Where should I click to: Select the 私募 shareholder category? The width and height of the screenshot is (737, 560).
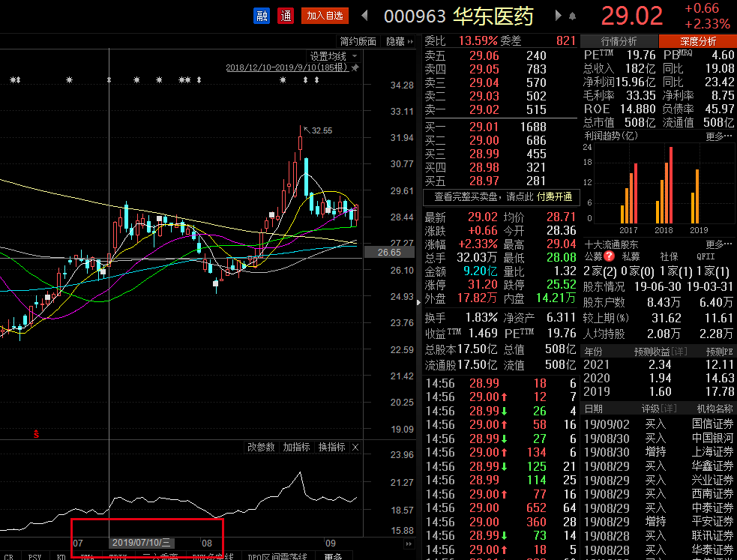point(631,256)
